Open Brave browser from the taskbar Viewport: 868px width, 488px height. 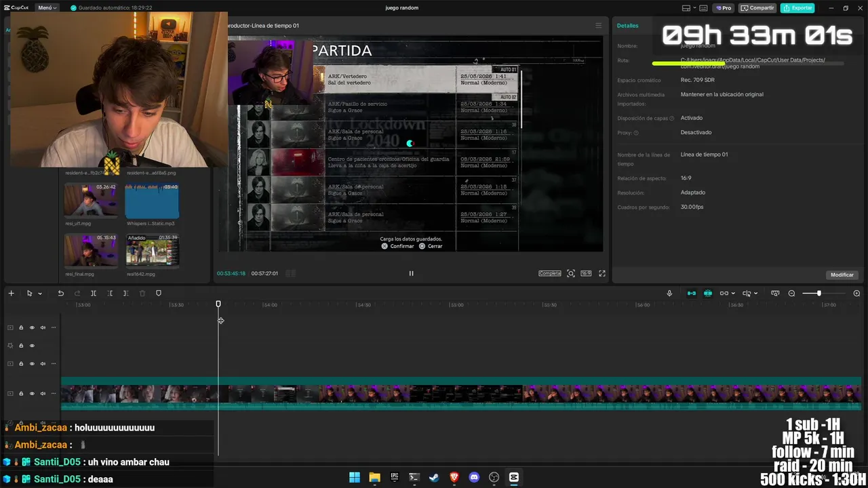point(454,477)
